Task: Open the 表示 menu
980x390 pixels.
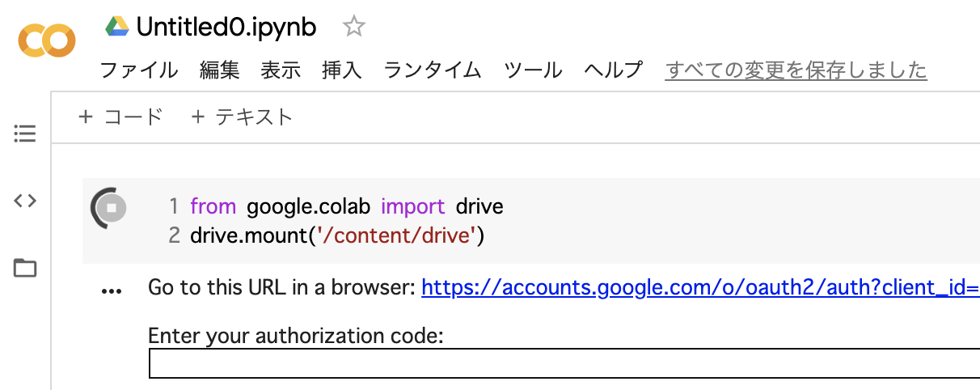Action: coord(281,70)
